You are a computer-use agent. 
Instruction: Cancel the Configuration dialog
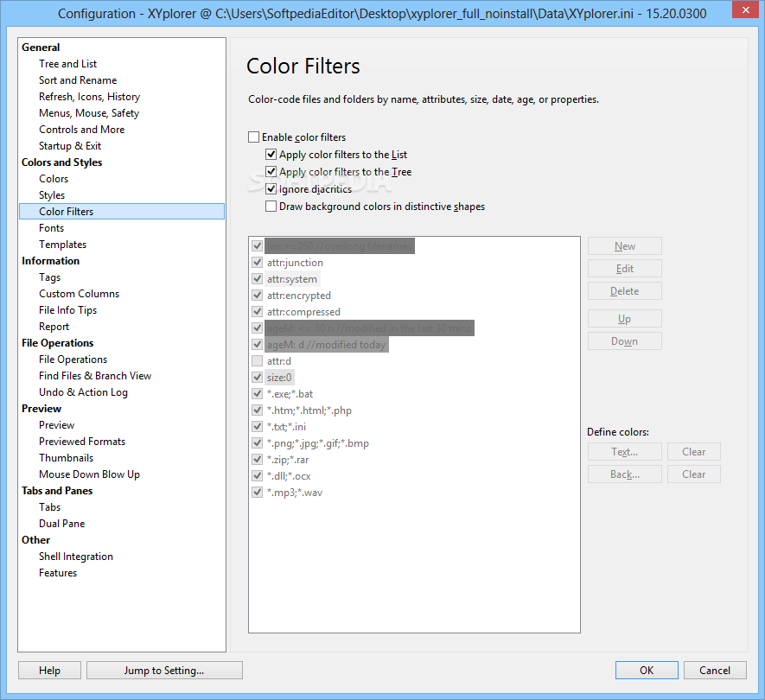pyautogui.click(x=715, y=671)
